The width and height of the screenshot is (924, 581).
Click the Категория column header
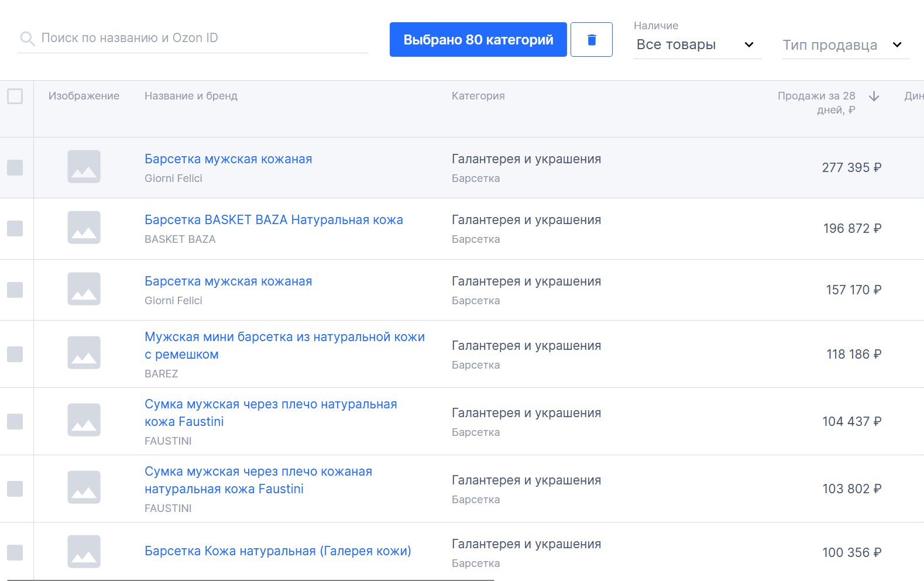pos(478,96)
